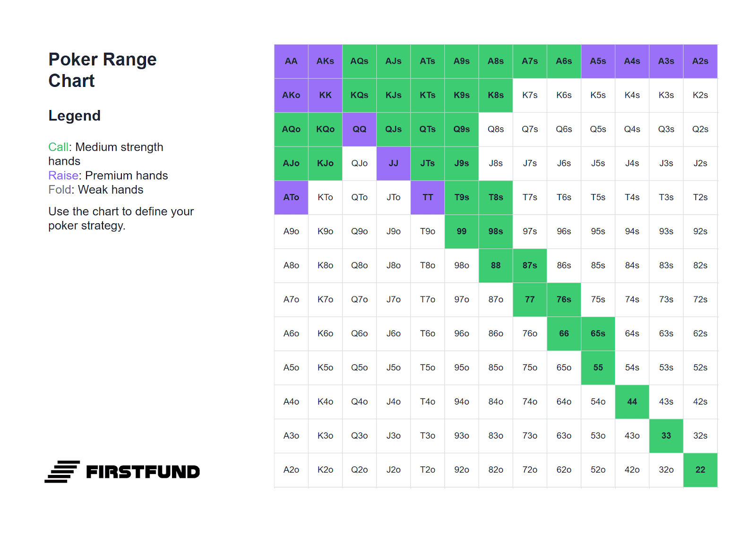Click the 72o fold cell

[530, 470]
